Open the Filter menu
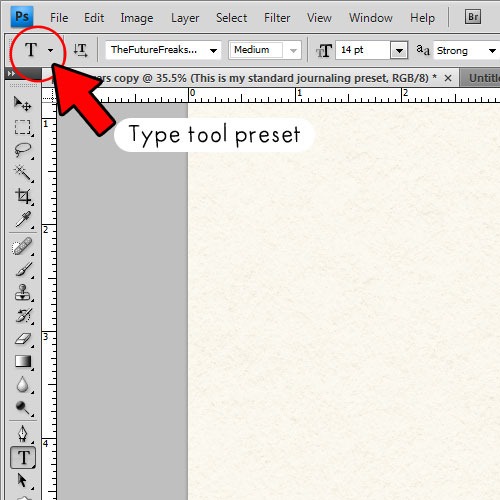This screenshot has height=500, width=500. click(x=277, y=18)
